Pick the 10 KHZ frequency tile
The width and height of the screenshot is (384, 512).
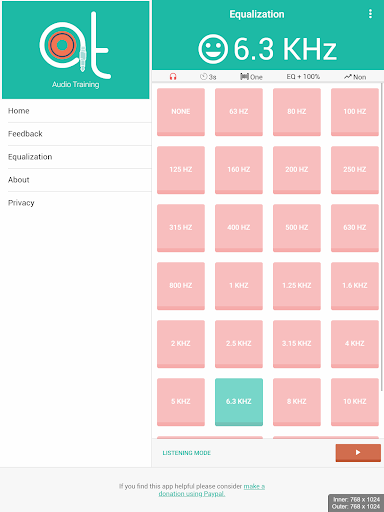pos(355,402)
